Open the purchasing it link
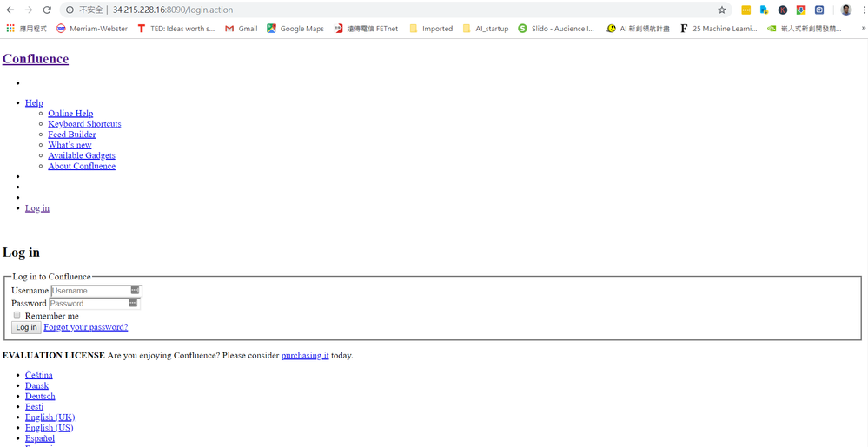 [305, 355]
